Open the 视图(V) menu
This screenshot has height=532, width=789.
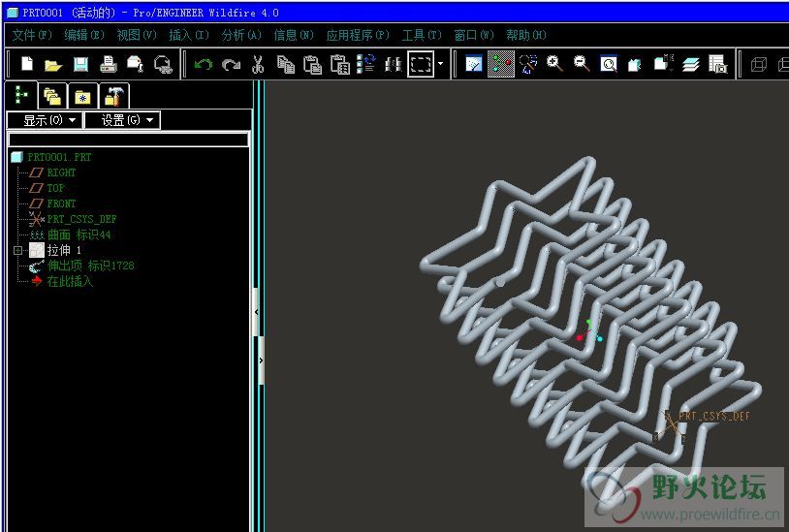point(137,35)
